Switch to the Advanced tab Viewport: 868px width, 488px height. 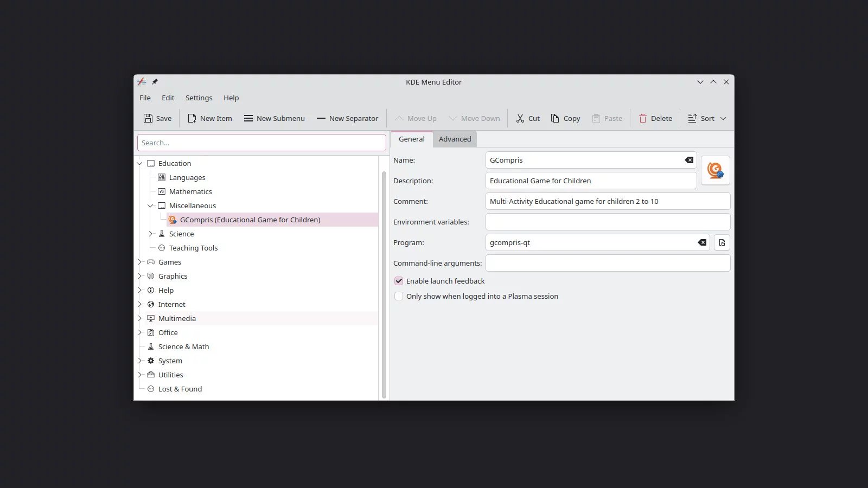(x=455, y=139)
